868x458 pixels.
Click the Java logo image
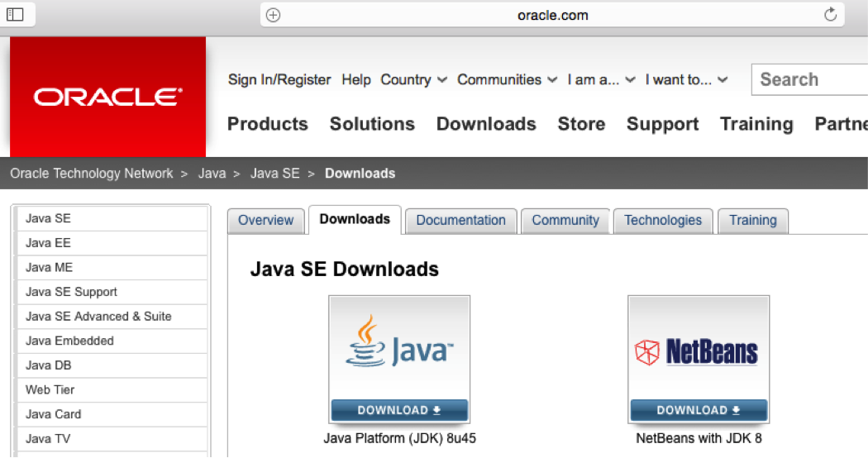click(x=399, y=349)
